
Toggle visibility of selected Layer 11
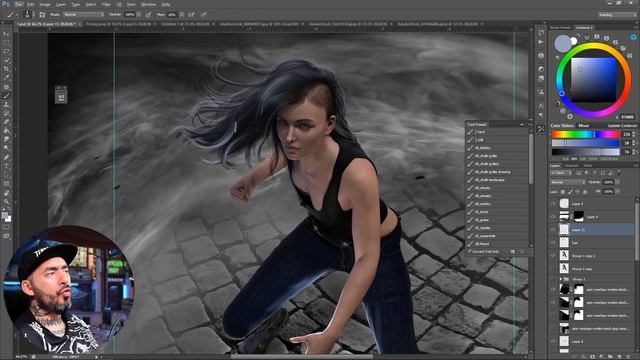tap(553, 230)
